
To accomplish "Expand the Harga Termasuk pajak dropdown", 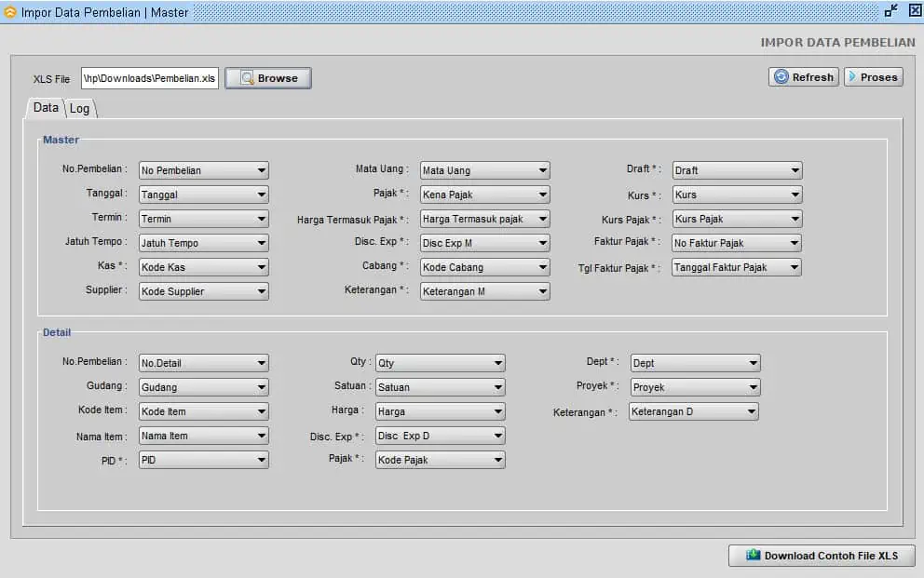I will click(485, 219).
